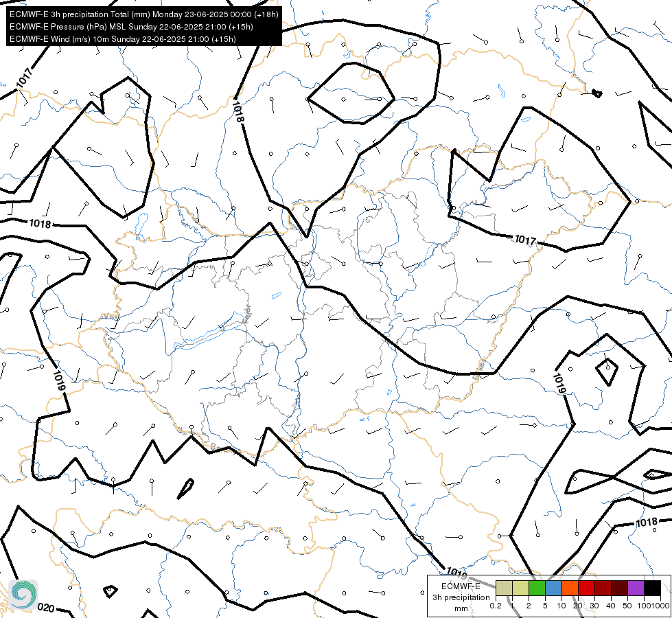Viewport: 672px width, 618px height.
Task: Click the 'ECMWF-E' legend title
Action: pyautogui.click(x=461, y=586)
